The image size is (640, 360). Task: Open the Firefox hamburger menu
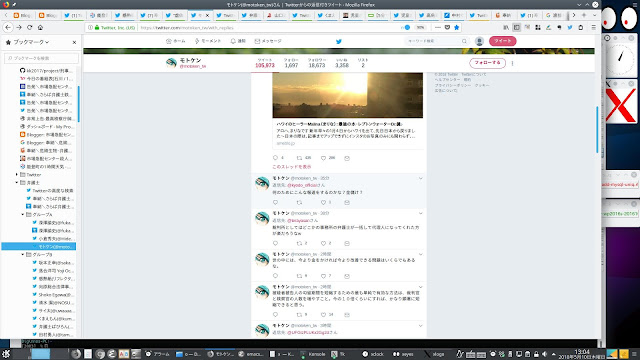[593, 27]
